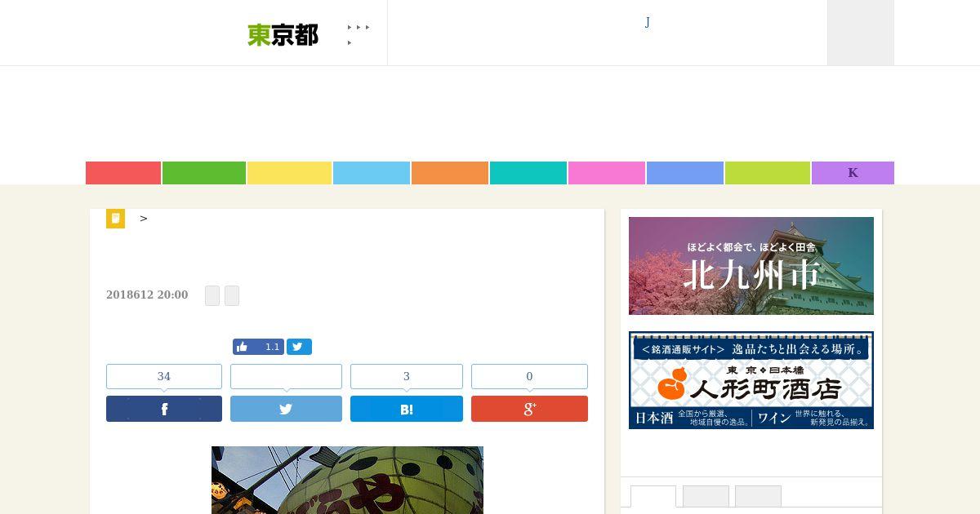Share via the wide light-blue Twitter button
This screenshot has width=980, height=514.
tap(286, 409)
